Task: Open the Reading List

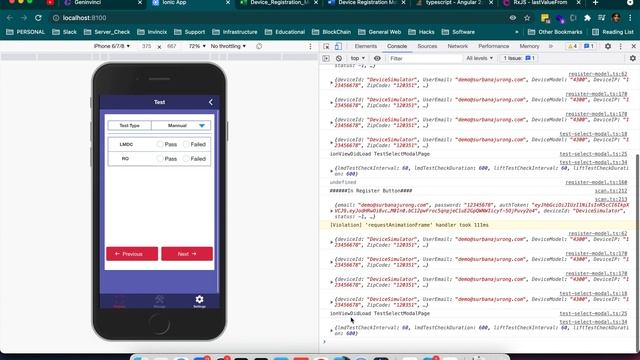Action: click(613, 32)
